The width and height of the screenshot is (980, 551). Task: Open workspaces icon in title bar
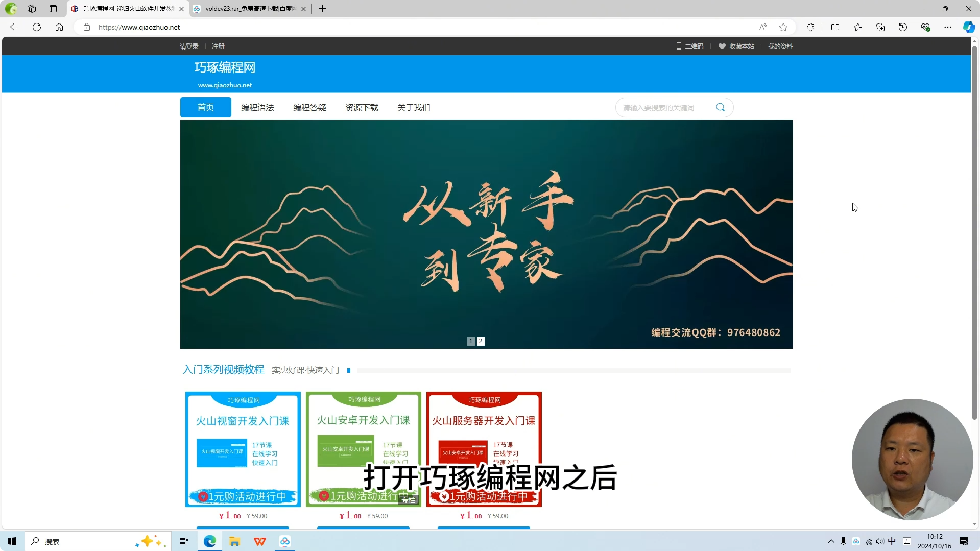click(32, 9)
